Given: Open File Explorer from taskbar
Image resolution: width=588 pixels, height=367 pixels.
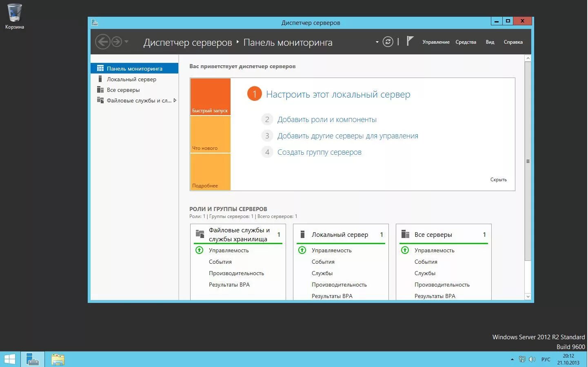Looking at the screenshot, I should pos(58,359).
